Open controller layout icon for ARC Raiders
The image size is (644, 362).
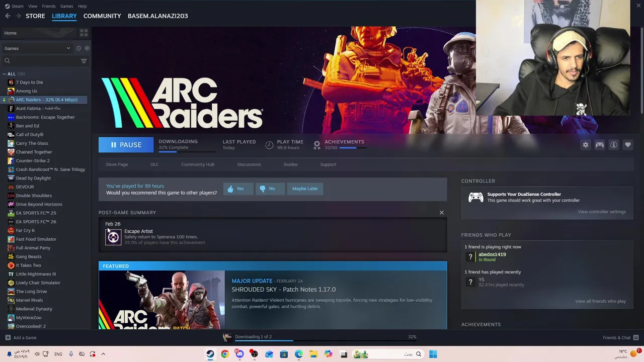pyautogui.click(x=600, y=145)
